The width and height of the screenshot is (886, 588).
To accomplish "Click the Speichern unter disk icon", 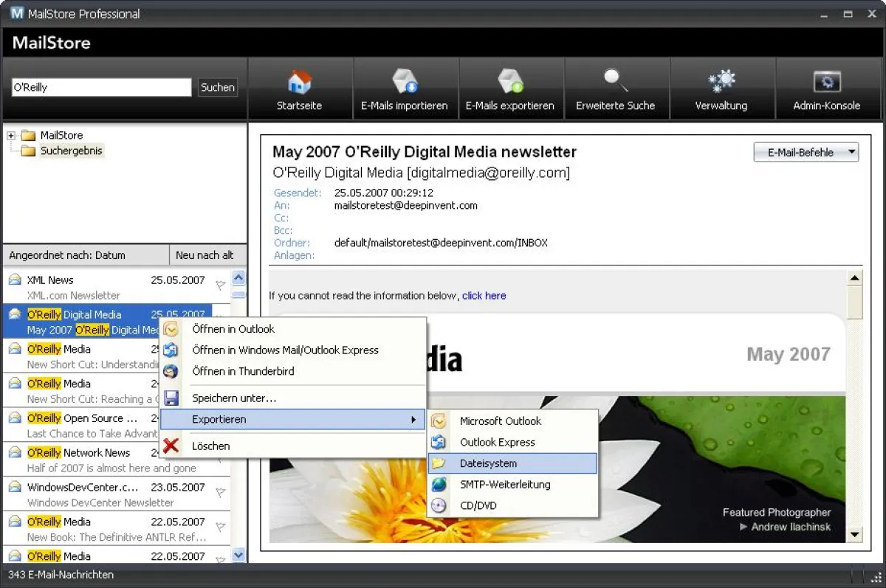I will 172,398.
